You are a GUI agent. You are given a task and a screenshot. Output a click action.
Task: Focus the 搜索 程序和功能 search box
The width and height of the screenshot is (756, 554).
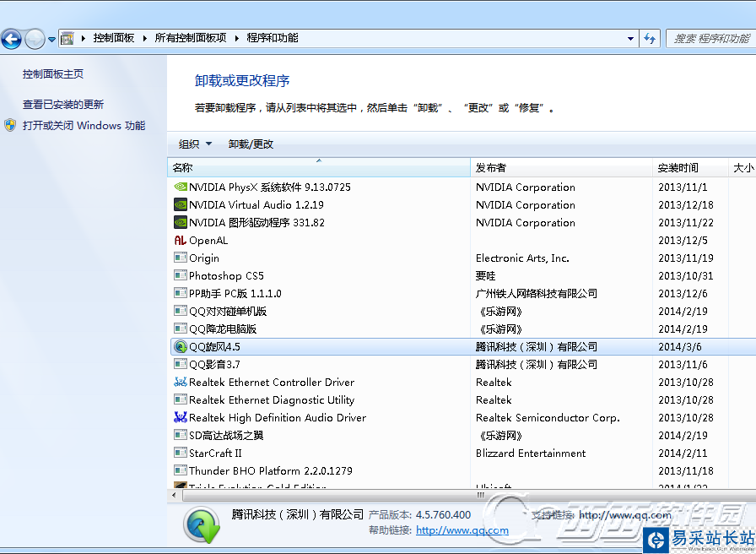pos(710,39)
